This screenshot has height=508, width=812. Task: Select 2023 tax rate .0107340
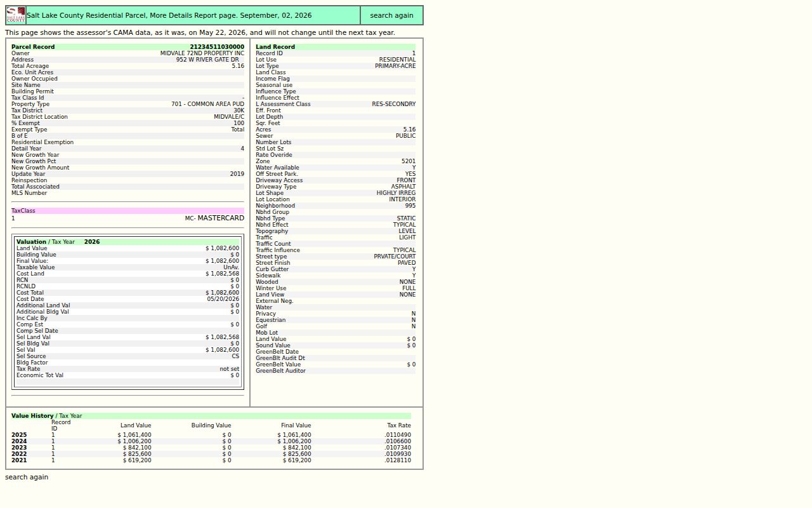[398, 448]
